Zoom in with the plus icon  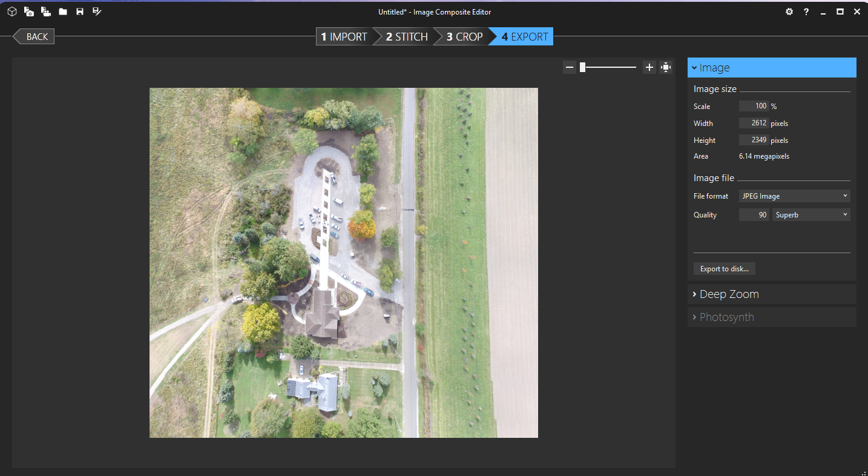(649, 67)
